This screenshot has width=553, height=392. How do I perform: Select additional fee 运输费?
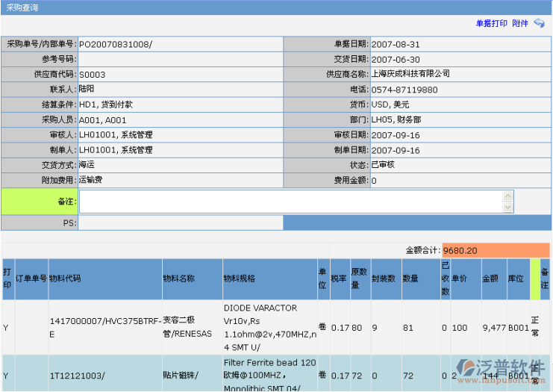click(90, 180)
